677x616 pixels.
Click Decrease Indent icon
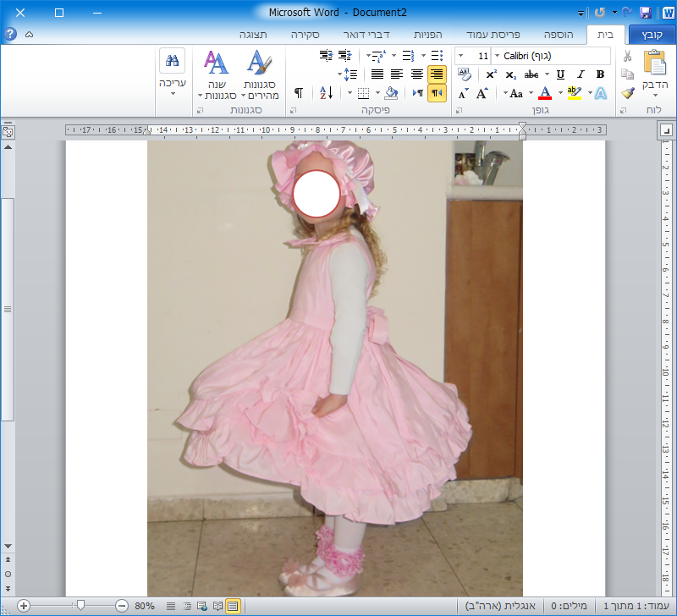[x=344, y=56]
